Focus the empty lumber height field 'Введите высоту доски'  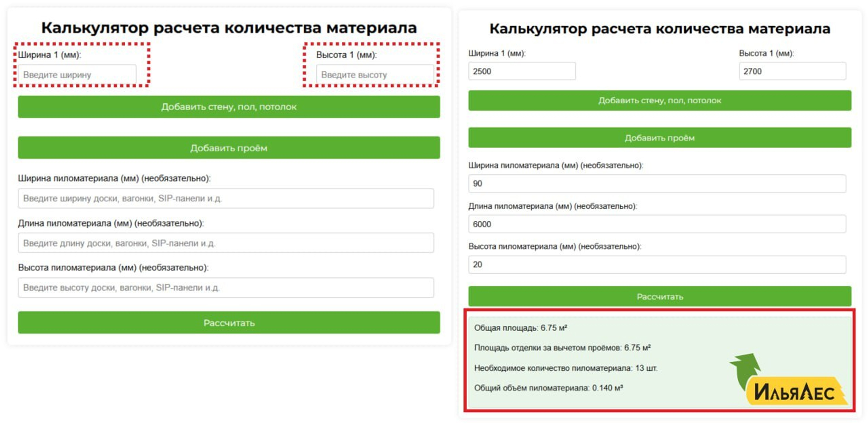point(226,288)
